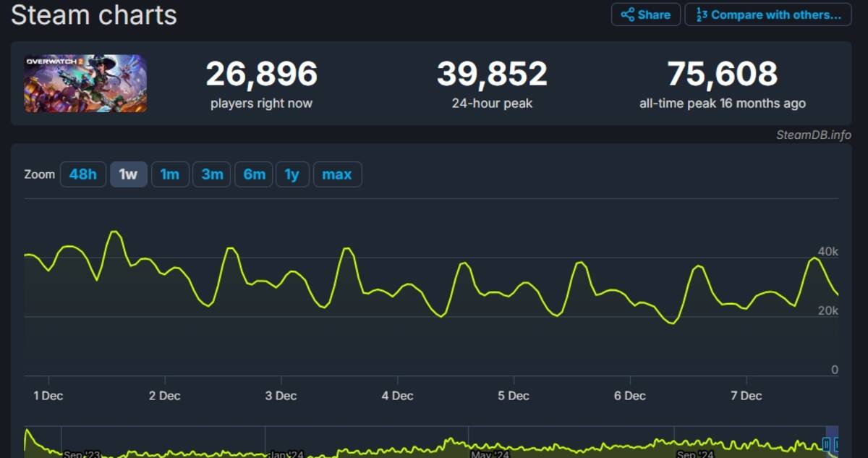Select the 48h zoom range
The image size is (868, 458).
pos(83,174)
